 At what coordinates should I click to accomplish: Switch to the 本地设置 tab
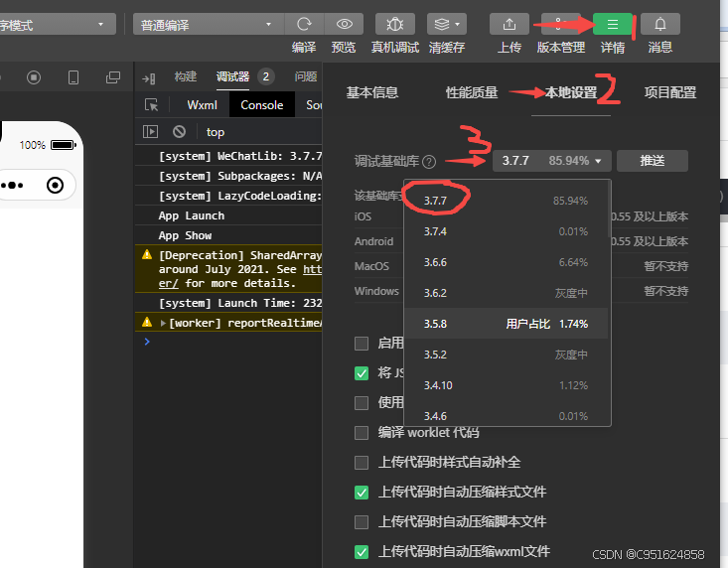coord(571,92)
